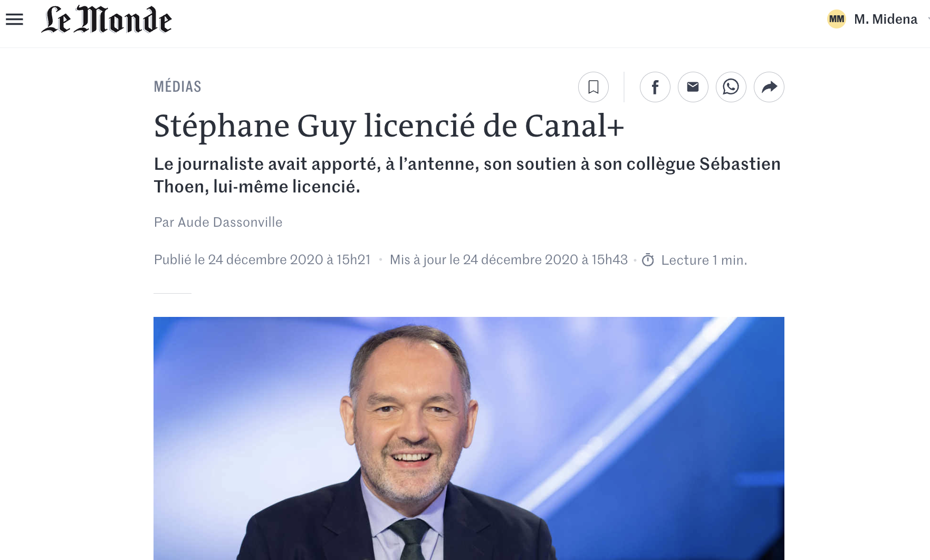Click the M. Midena username text
The image size is (930, 560).
(886, 20)
